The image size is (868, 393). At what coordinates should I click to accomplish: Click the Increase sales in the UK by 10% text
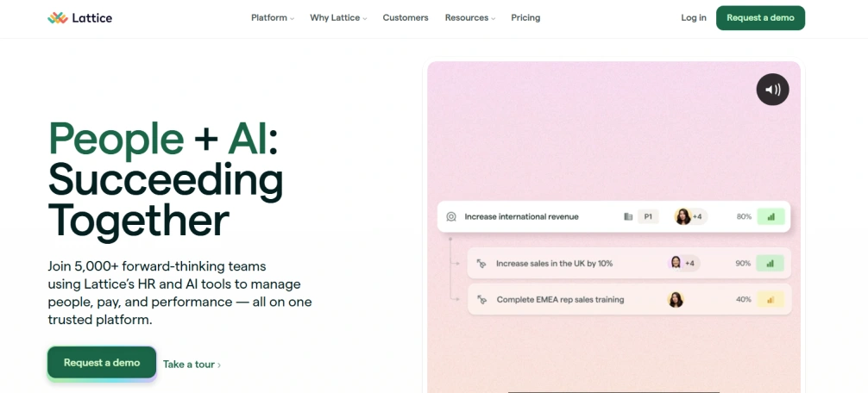pos(554,264)
